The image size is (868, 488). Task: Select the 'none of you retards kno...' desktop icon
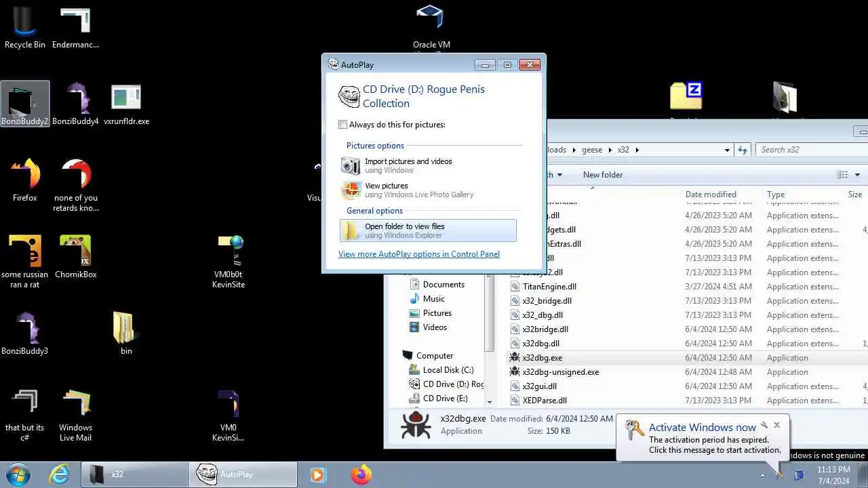(76, 185)
